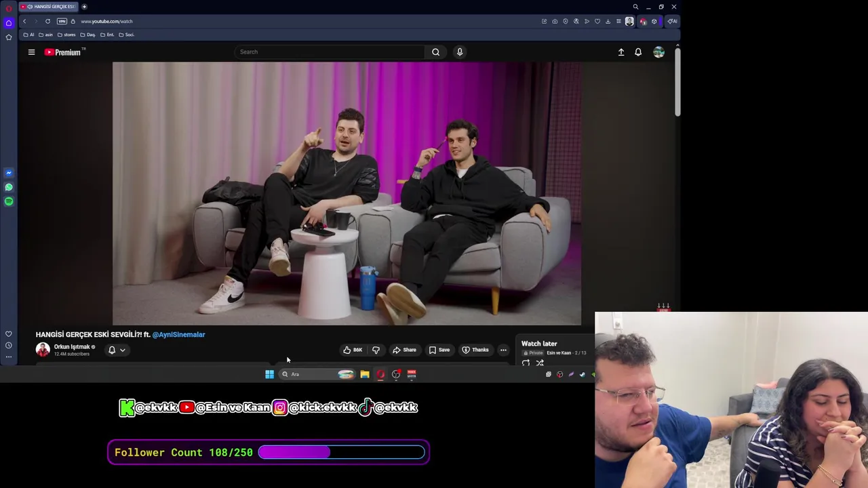The height and width of the screenshot is (488, 868).
Task: Open the asin bookmarks folder
Action: point(45,35)
